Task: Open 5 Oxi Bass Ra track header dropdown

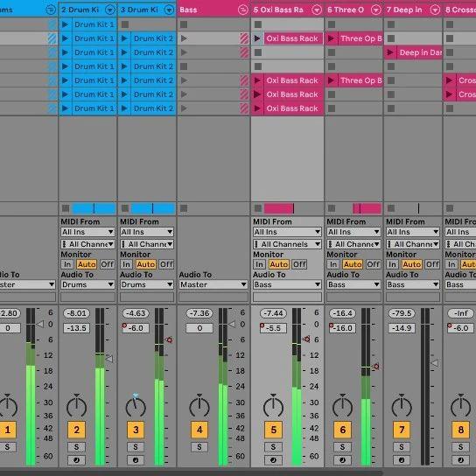Action: tap(317, 10)
